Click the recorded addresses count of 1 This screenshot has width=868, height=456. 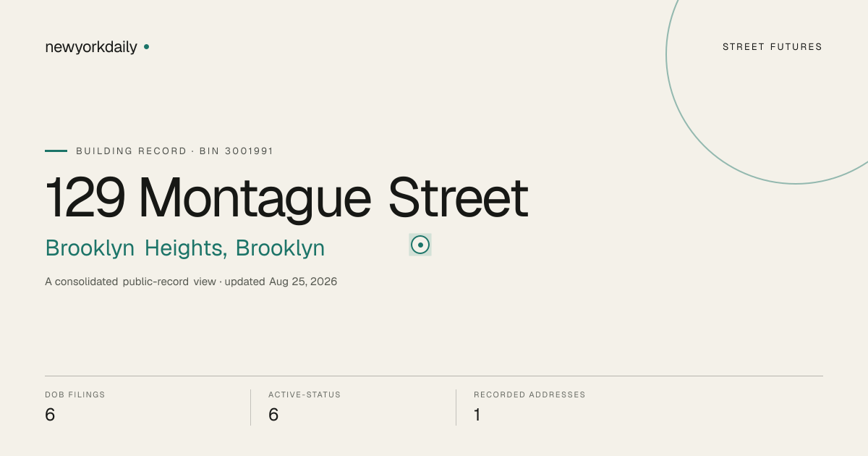coord(477,415)
